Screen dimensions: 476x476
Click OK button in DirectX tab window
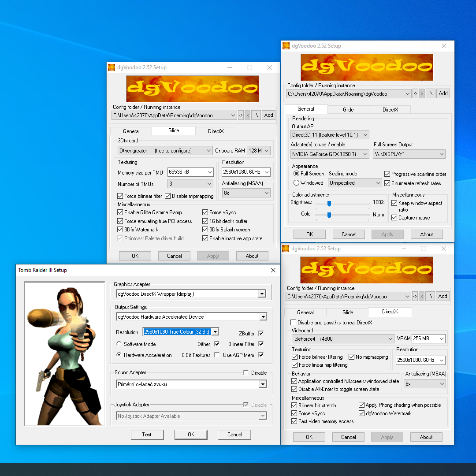tap(309, 437)
